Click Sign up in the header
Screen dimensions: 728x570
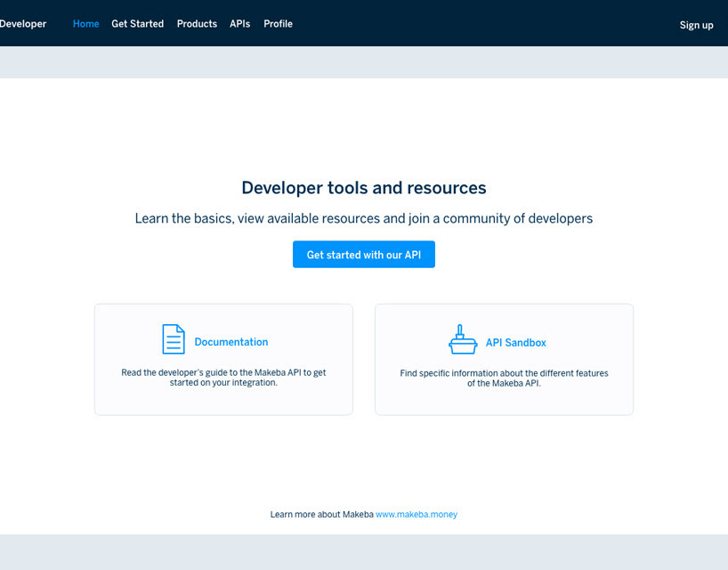[697, 25]
